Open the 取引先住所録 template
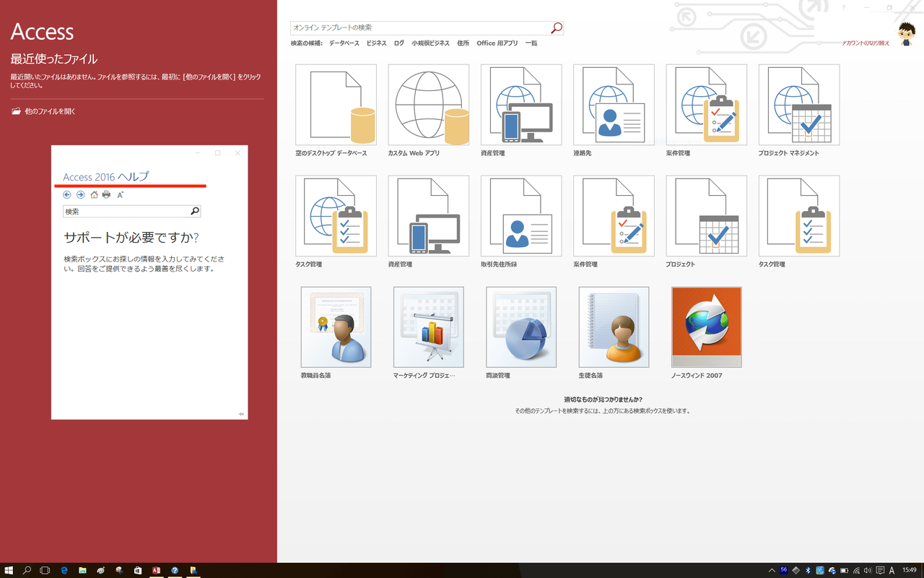 [521, 222]
